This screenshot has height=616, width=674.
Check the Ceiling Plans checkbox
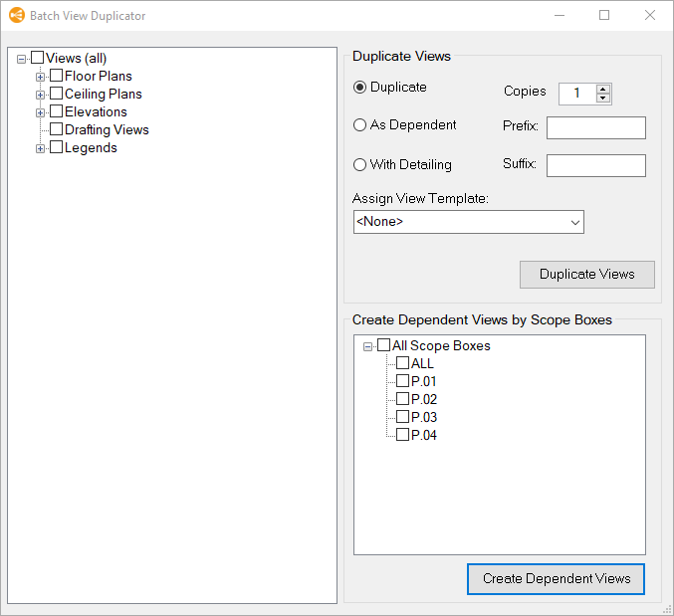pyautogui.click(x=57, y=94)
